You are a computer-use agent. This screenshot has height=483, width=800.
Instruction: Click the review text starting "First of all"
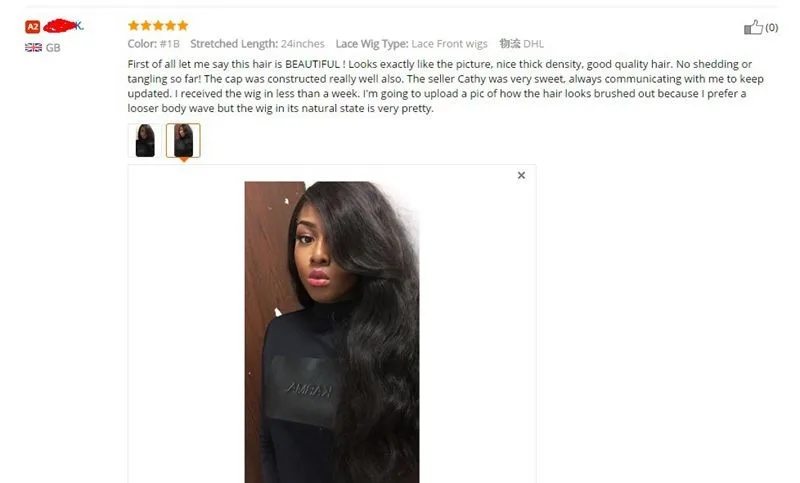(x=445, y=86)
